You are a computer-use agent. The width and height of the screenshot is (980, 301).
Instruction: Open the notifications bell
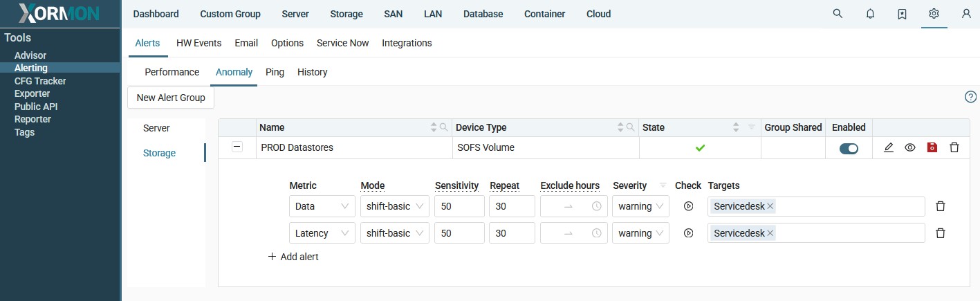(x=870, y=14)
